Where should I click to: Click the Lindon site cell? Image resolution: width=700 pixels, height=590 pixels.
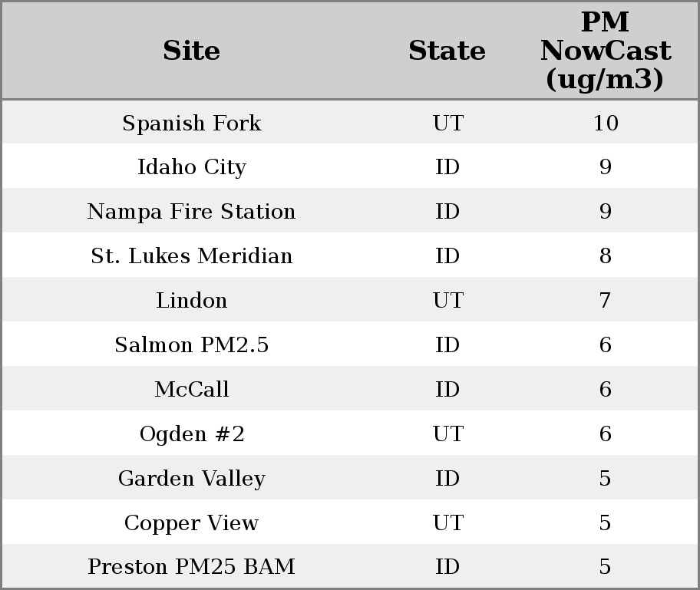tap(192, 301)
